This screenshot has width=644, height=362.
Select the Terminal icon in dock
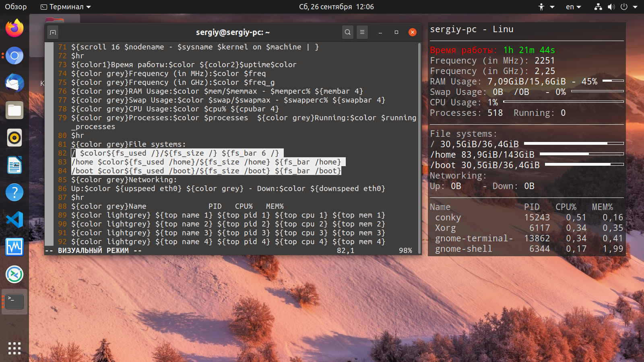pyautogui.click(x=14, y=302)
